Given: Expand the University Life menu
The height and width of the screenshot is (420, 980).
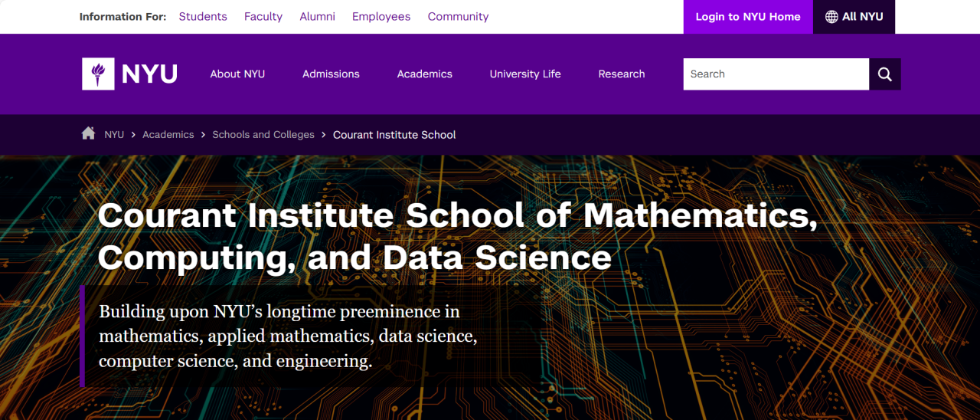Looking at the screenshot, I should [525, 74].
